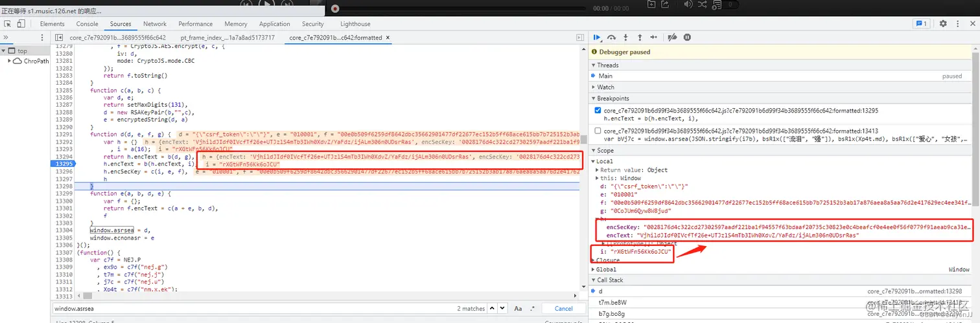Image resolution: width=980 pixels, height=323 pixels.
Task: Click the music player progress knob
Action: [x=335, y=8]
